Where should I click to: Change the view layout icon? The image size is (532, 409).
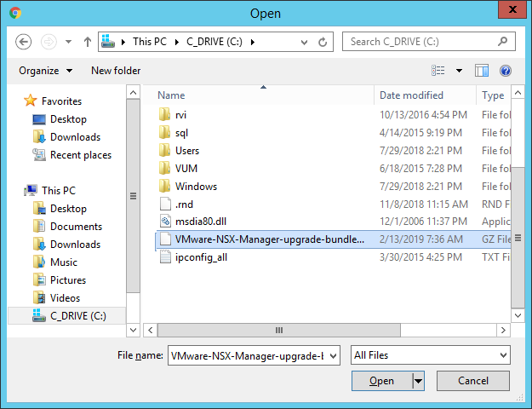(x=438, y=71)
